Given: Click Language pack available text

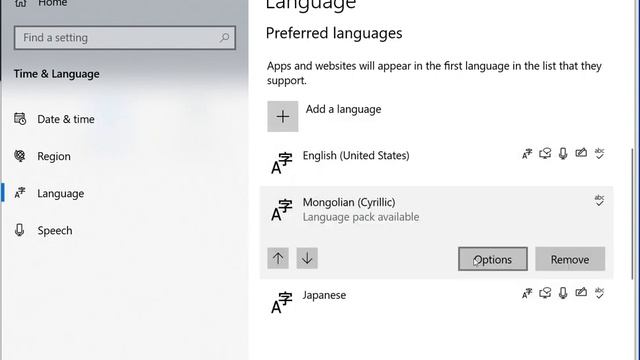Looking at the screenshot, I should point(361,217).
